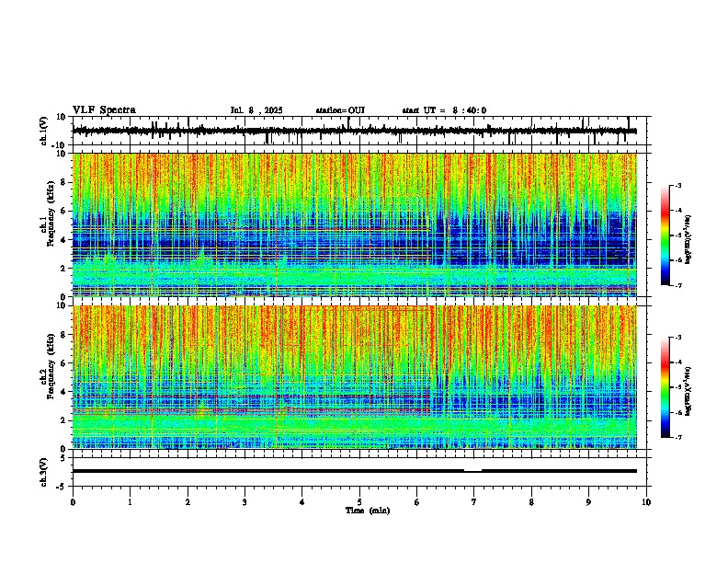Click the gap in the ch.3 signal bar

click(472, 470)
